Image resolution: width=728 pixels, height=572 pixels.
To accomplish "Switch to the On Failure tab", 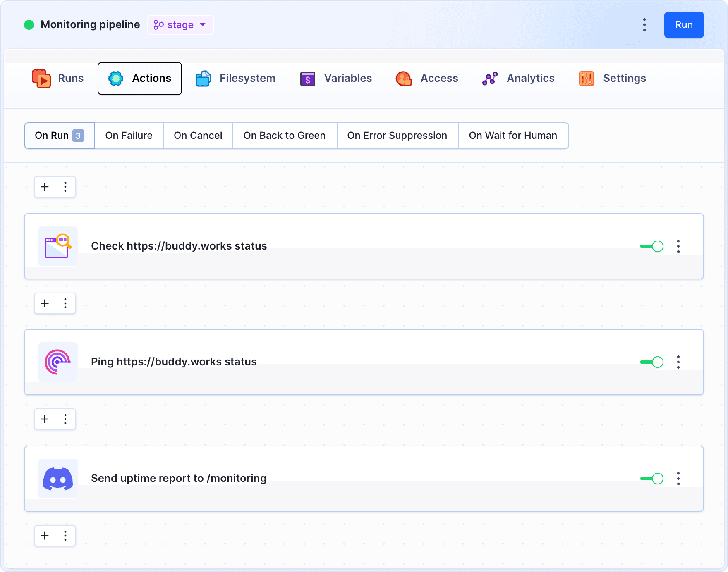I will pos(129,136).
